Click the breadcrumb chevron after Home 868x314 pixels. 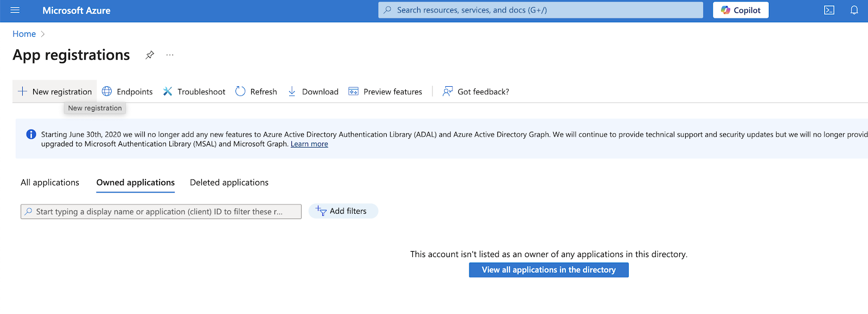coord(43,34)
